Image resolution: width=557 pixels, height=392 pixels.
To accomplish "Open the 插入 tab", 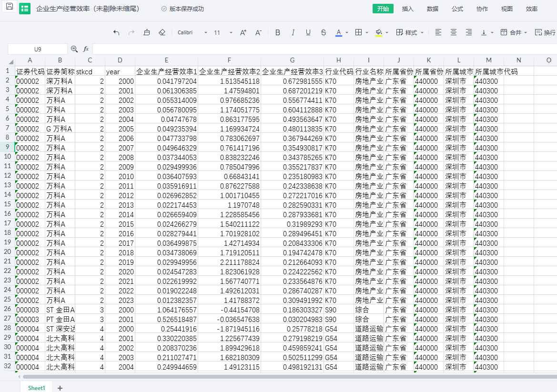I will [408, 9].
